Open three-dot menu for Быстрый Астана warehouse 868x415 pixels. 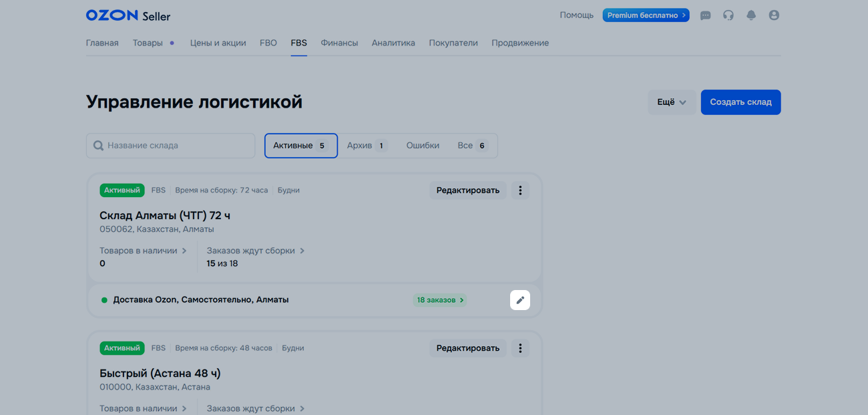[x=520, y=348]
